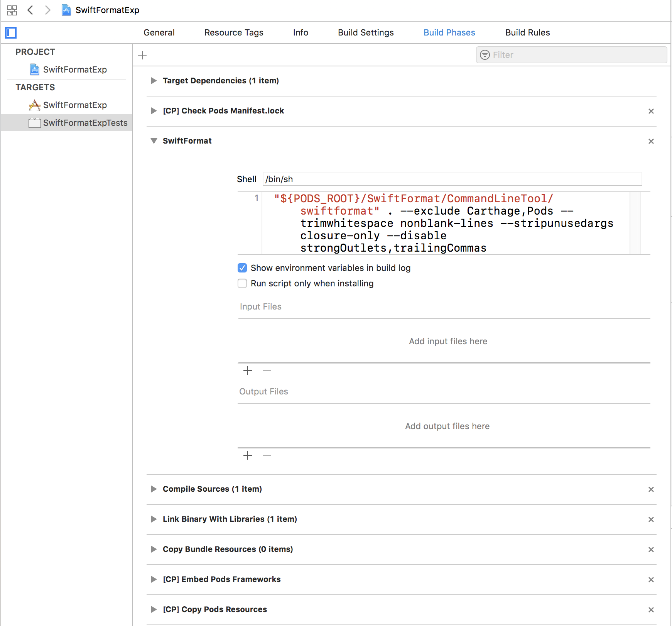Expand Link Binary With Libraries section

[154, 519]
